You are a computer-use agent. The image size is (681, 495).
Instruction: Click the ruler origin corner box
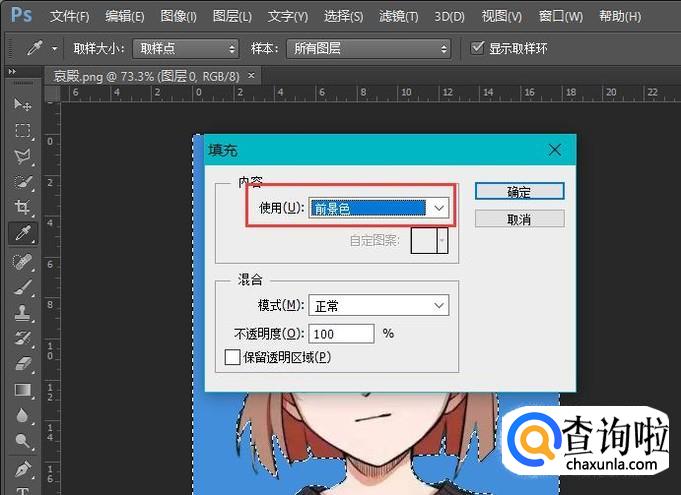53,93
